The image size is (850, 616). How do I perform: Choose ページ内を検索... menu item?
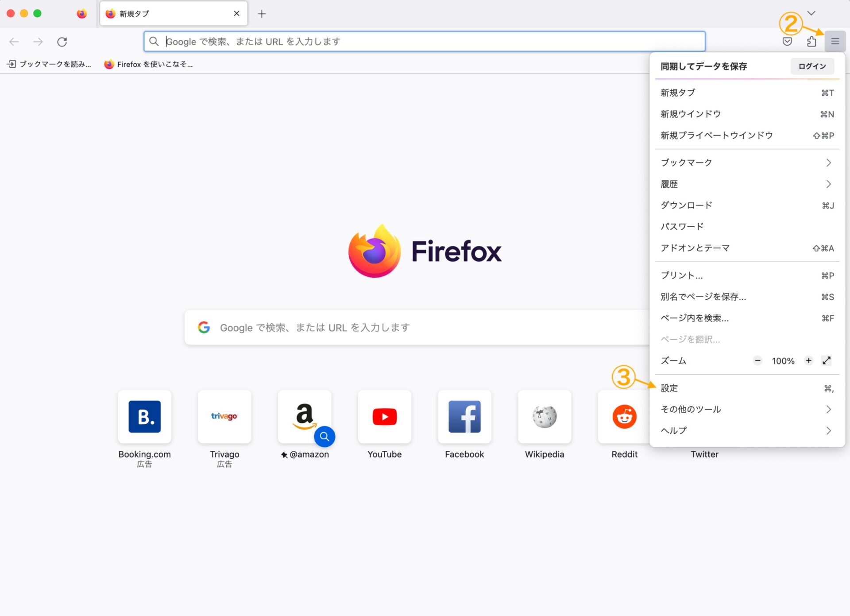pos(747,318)
